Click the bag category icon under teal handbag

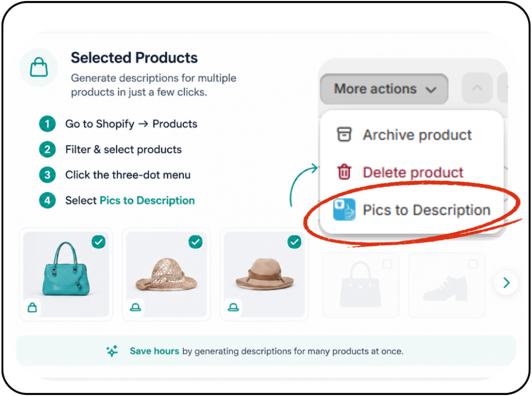[32, 308]
